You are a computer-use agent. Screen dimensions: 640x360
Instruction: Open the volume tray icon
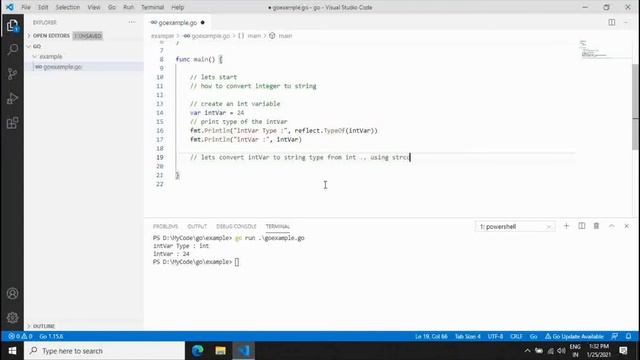point(562,351)
